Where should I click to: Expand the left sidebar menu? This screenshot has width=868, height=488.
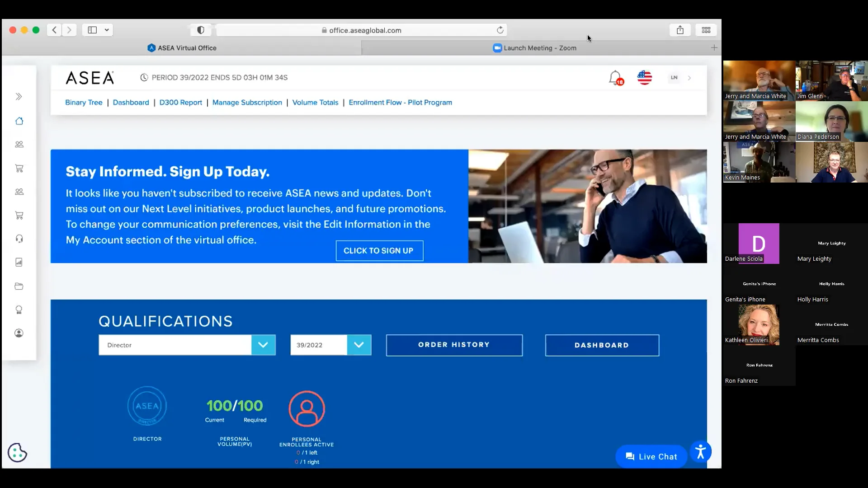[x=19, y=97]
